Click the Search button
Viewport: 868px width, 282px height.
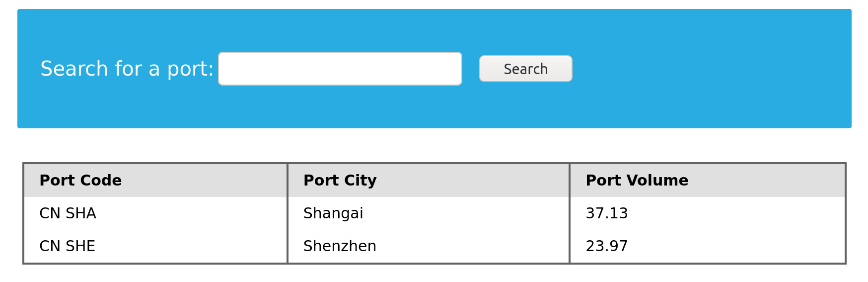[x=525, y=69]
